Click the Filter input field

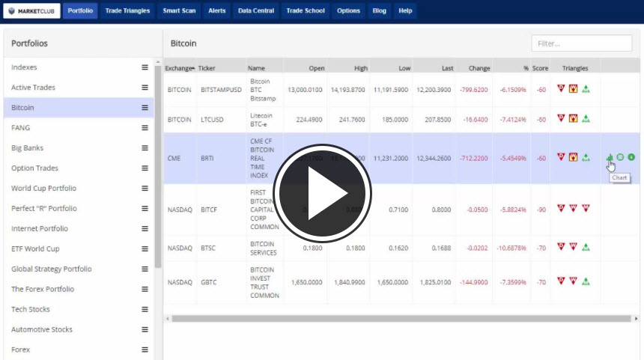[x=582, y=43]
